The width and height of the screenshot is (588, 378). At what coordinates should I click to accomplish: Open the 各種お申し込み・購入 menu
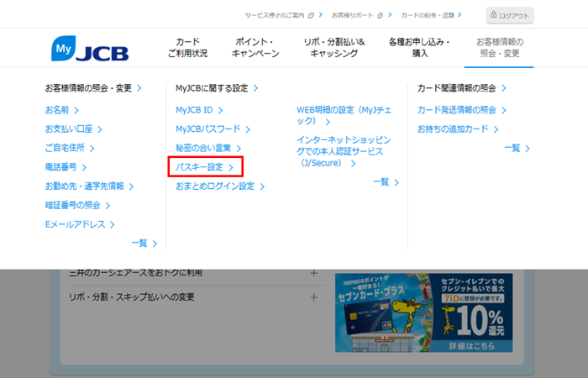(x=420, y=47)
